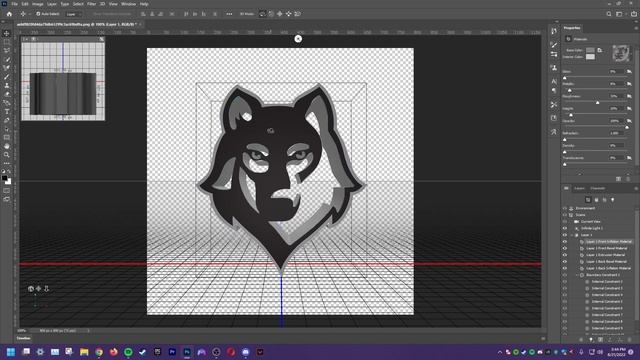This screenshot has height=360, width=640.
Task: Collapse the Layer 1 mesh tree
Action: tap(572, 235)
